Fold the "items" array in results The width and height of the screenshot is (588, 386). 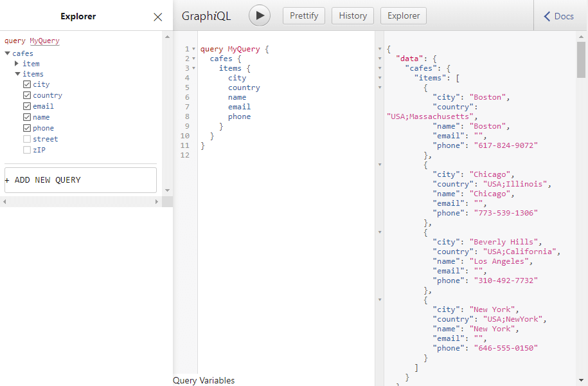(x=380, y=78)
